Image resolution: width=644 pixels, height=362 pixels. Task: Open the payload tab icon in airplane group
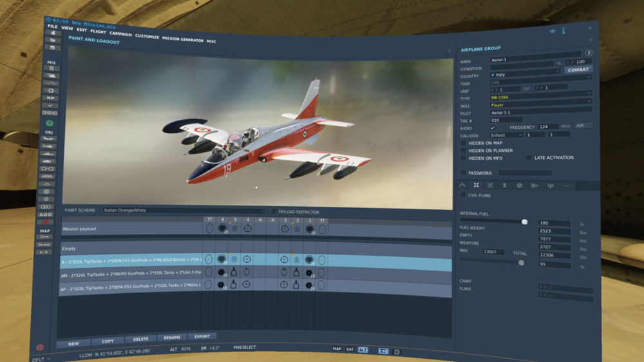(476, 186)
